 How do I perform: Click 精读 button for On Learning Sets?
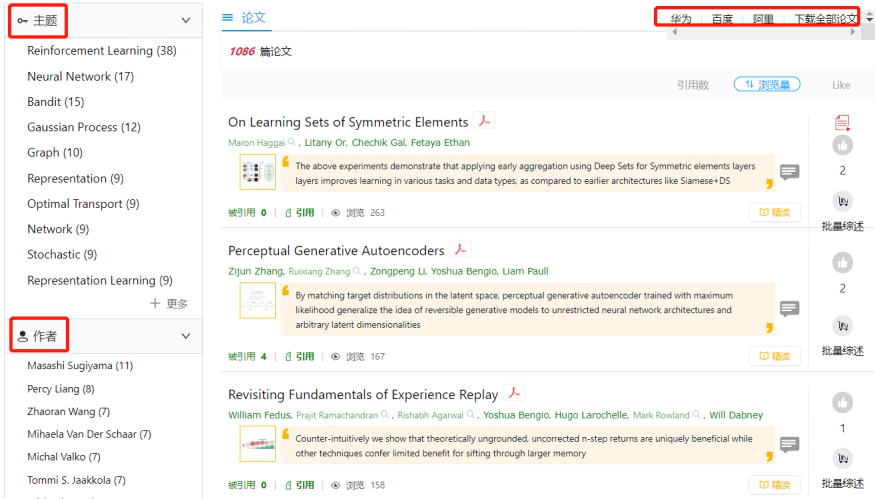coord(774,212)
